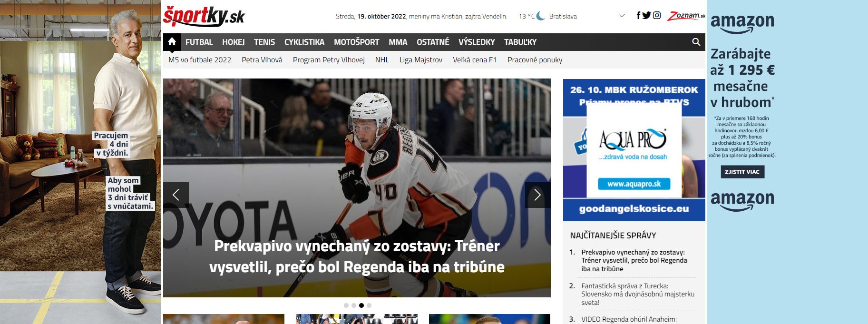This screenshot has height=324, width=868.
Task: Open the Instagram icon in header
Action: tap(657, 15)
